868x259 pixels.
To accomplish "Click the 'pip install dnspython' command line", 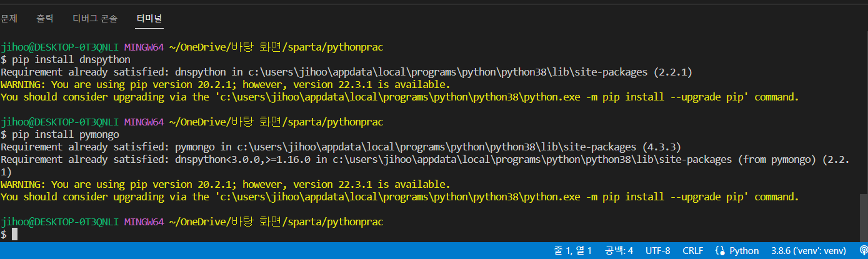I will coord(66,59).
